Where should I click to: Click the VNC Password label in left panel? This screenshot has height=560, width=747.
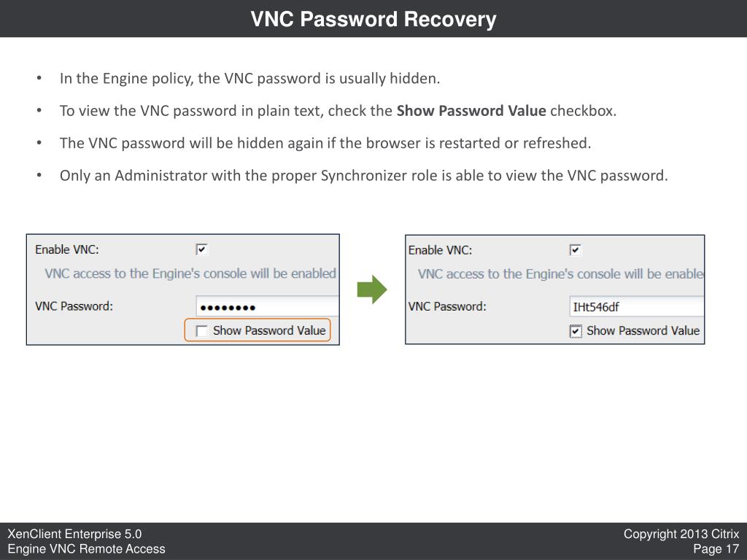(x=74, y=306)
